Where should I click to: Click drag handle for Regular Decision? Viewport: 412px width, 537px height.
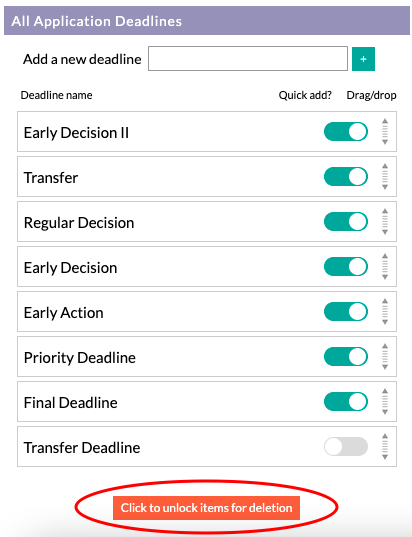(385, 222)
